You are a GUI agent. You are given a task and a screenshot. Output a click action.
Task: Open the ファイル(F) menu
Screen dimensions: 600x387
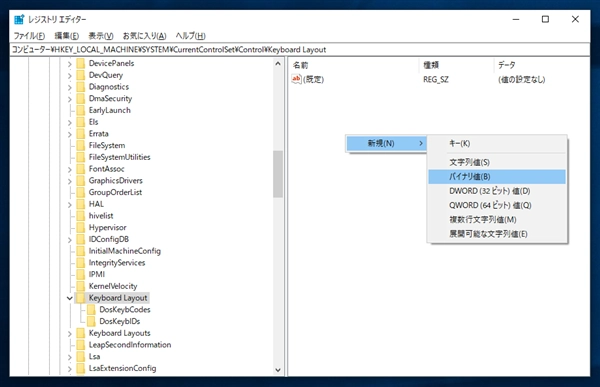29,36
